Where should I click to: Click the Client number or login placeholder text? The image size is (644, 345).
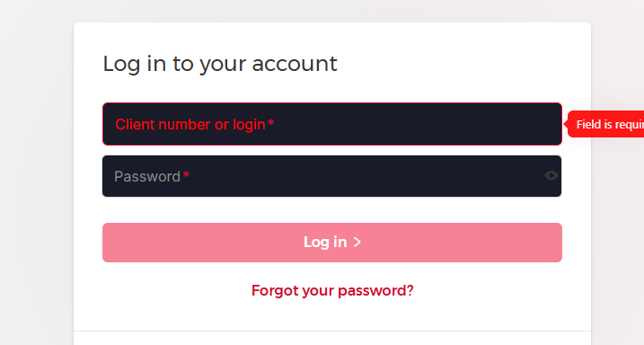point(190,125)
